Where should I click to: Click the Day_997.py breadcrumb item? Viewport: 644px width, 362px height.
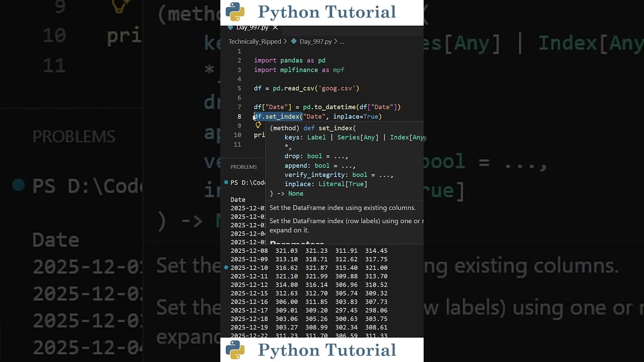pos(315,42)
